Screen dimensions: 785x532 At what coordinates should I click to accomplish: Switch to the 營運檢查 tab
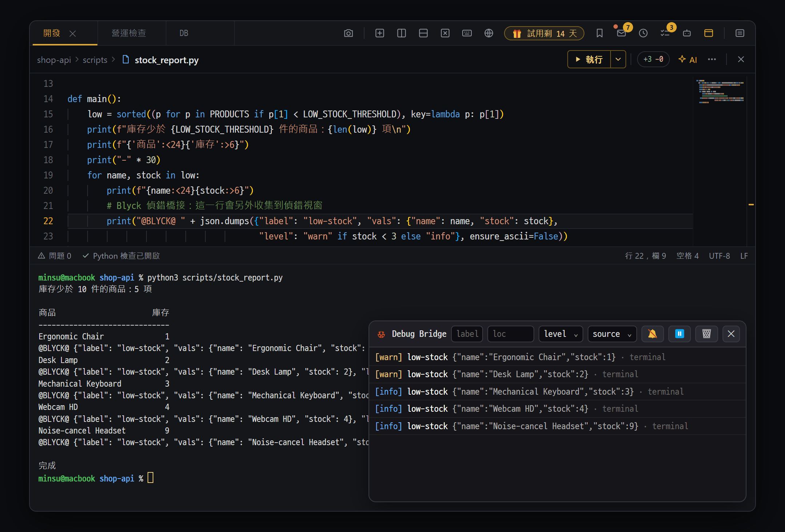pyautogui.click(x=129, y=33)
